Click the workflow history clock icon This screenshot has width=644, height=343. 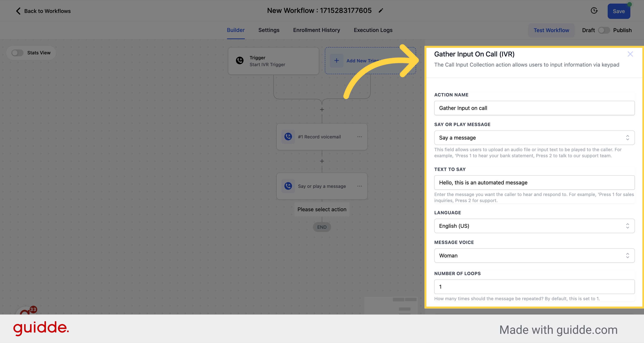pos(594,11)
